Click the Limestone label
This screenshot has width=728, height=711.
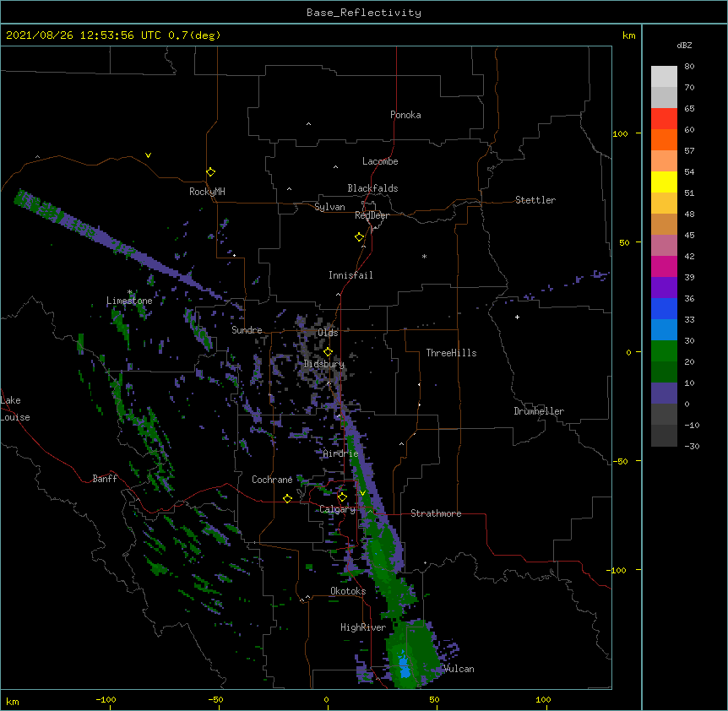click(x=129, y=301)
